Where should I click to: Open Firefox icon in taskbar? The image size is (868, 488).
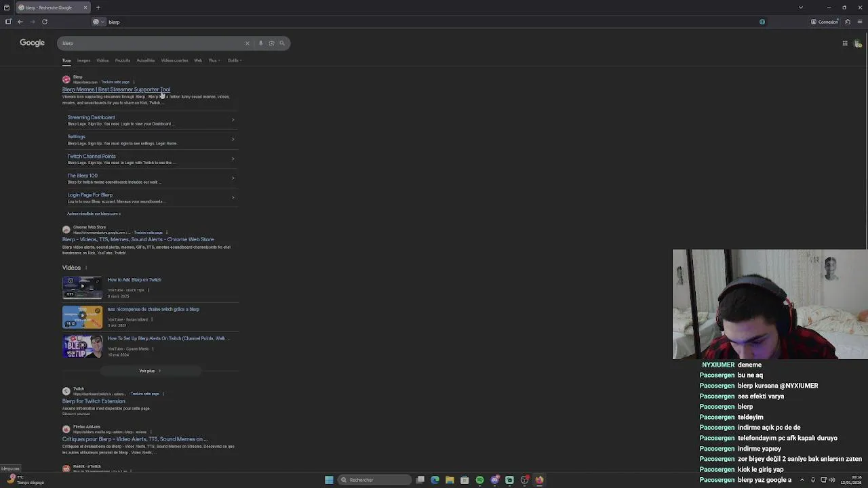coord(539,480)
